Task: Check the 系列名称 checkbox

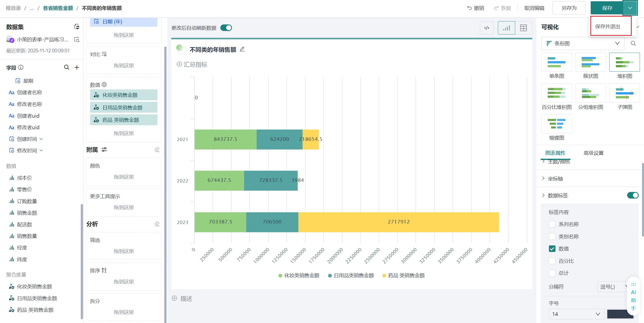Action: click(552, 224)
